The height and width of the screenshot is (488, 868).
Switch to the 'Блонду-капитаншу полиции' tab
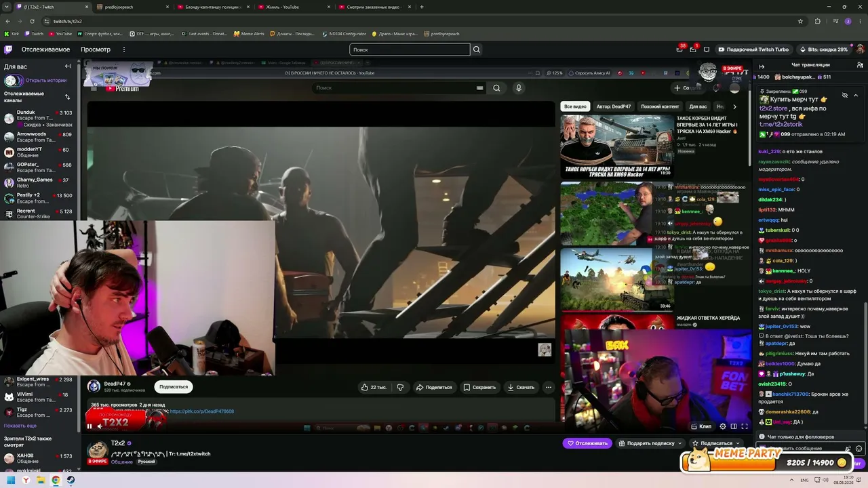[x=212, y=7]
